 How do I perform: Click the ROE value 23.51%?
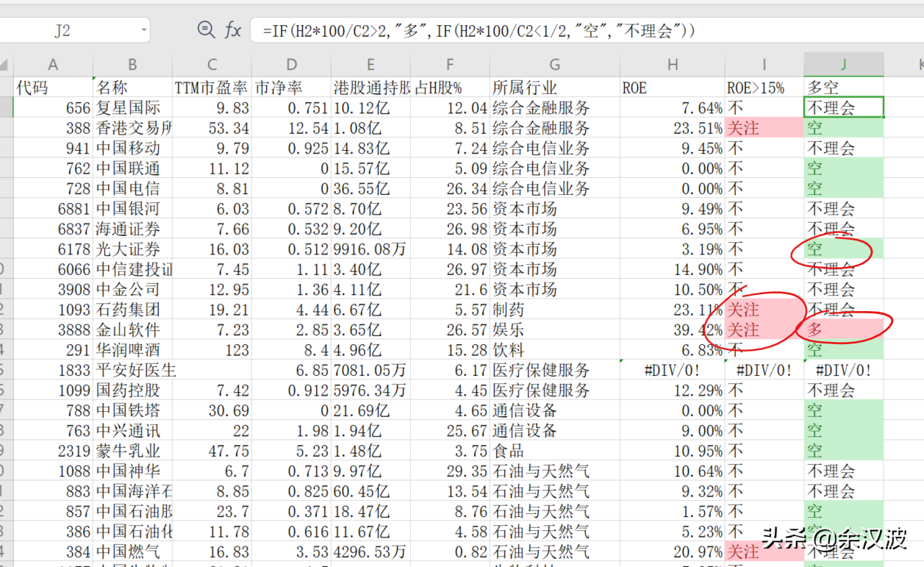[673, 128]
